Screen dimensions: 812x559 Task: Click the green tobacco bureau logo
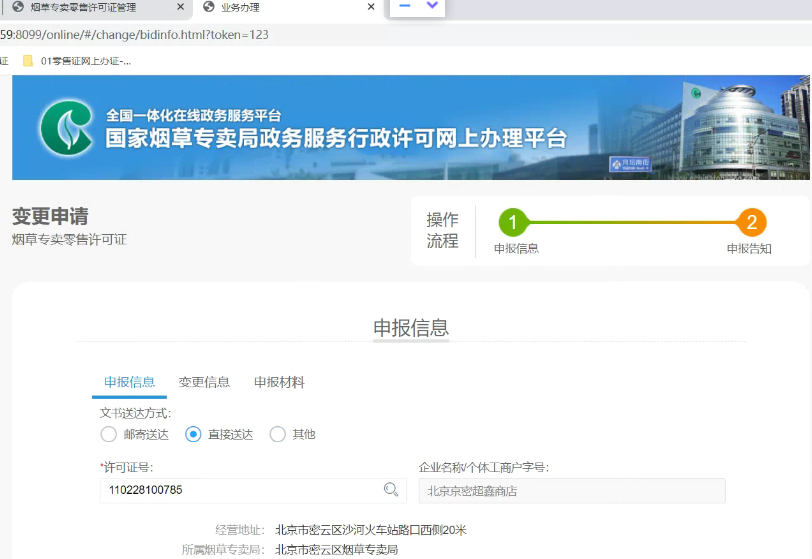67,128
